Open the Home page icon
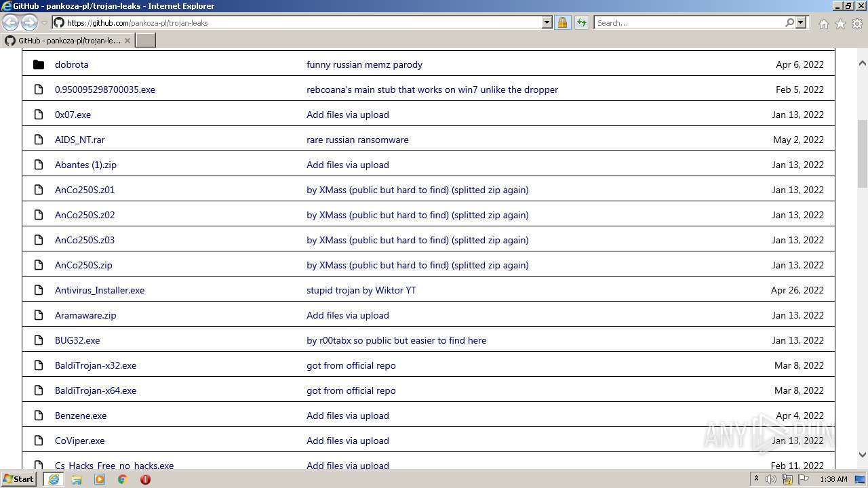Image resolution: width=868 pixels, height=488 pixels. pyautogui.click(x=823, y=24)
